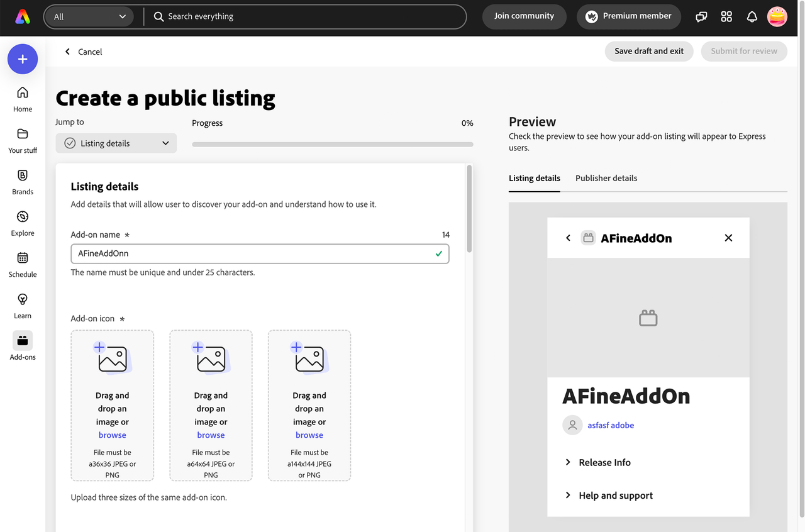Click the back arrow next to Cancel
Viewport: 805px width, 532px height.
[68, 52]
